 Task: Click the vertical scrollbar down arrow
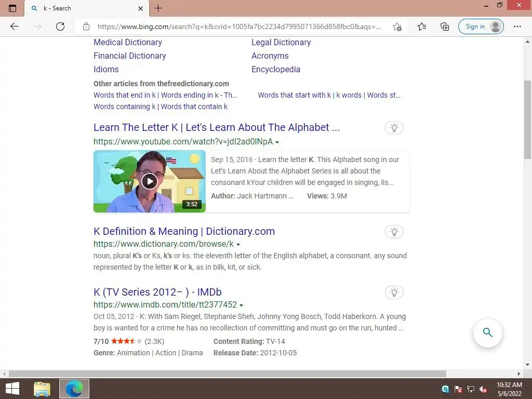(x=527, y=365)
